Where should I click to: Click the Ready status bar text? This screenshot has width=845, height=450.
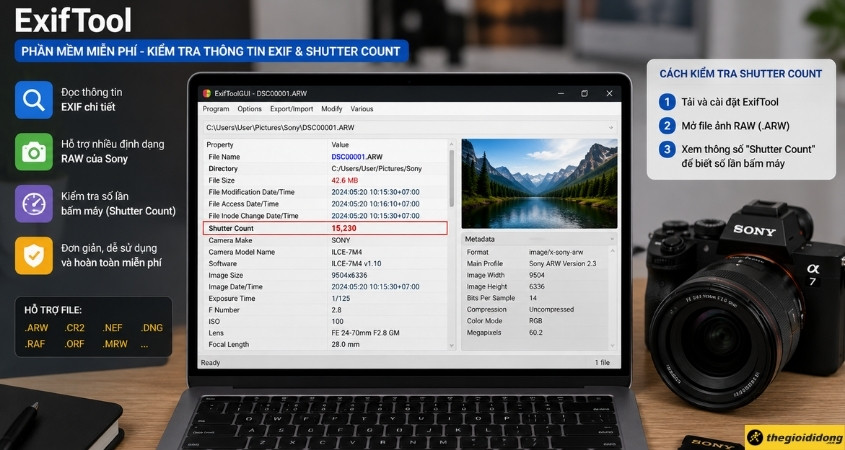point(210,363)
